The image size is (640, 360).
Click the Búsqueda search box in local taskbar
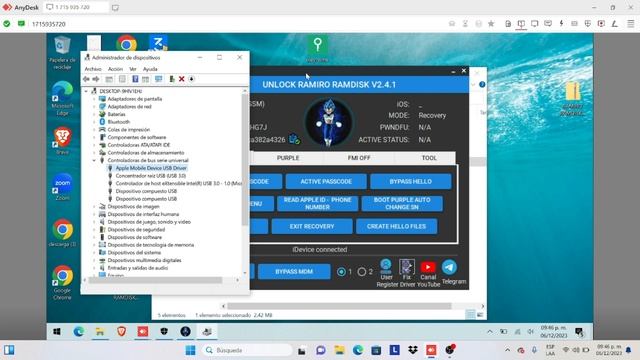click(247, 350)
